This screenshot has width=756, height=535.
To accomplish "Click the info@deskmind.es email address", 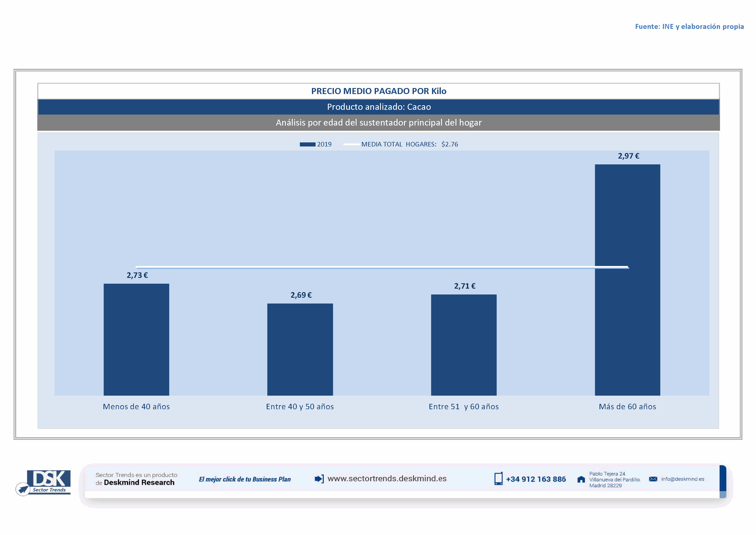I will tap(682, 479).
